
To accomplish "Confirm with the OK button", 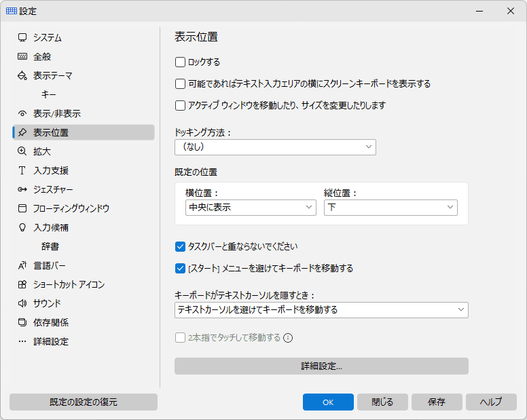I will coord(328,402).
